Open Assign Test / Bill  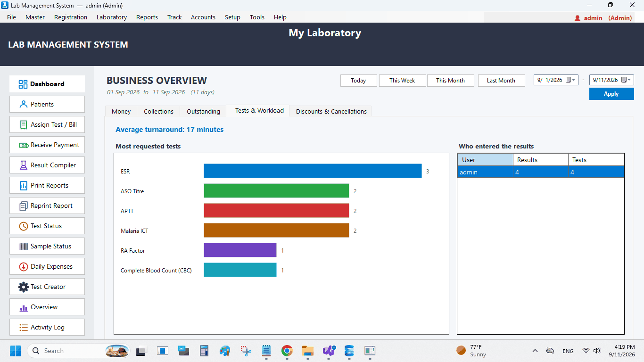pyautogui.click(x=47, y=124)
